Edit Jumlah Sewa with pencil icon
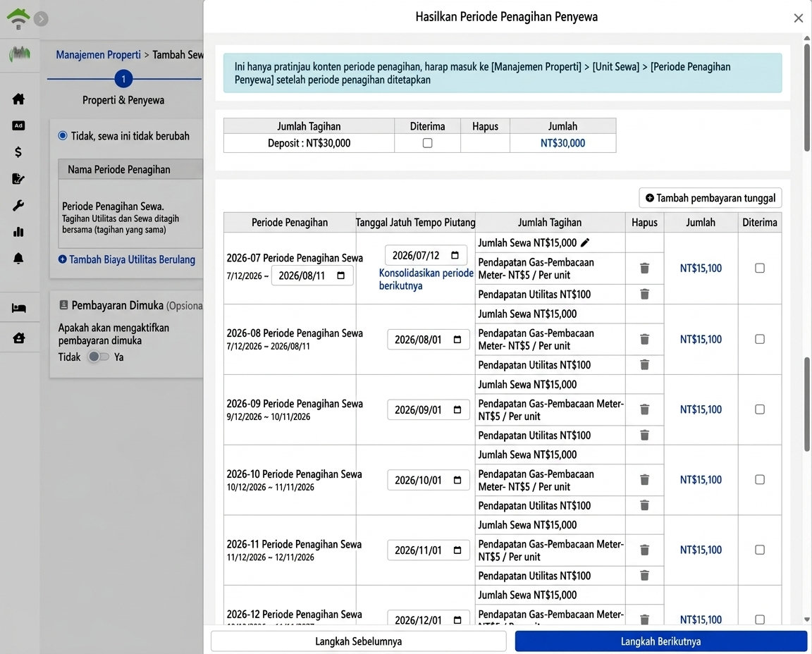Viewport: 812px width, 654px height. [585, 242]
